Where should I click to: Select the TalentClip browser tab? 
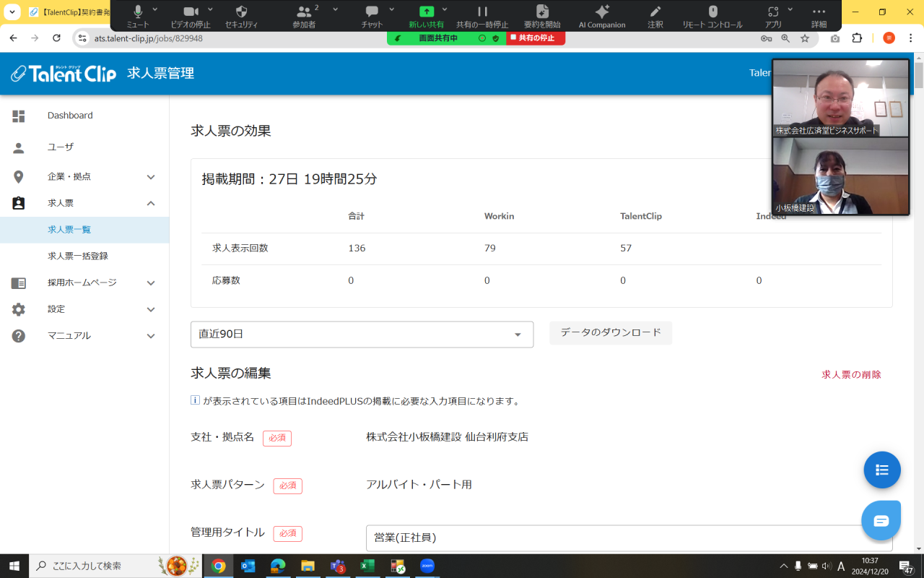[x=70, y=12]
